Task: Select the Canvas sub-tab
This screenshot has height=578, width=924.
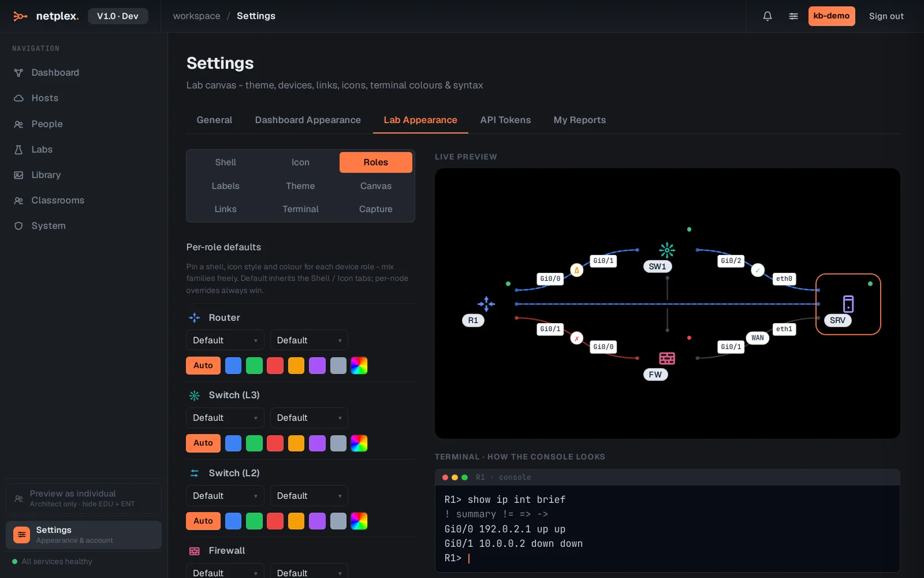Action: tap(376, 186)
